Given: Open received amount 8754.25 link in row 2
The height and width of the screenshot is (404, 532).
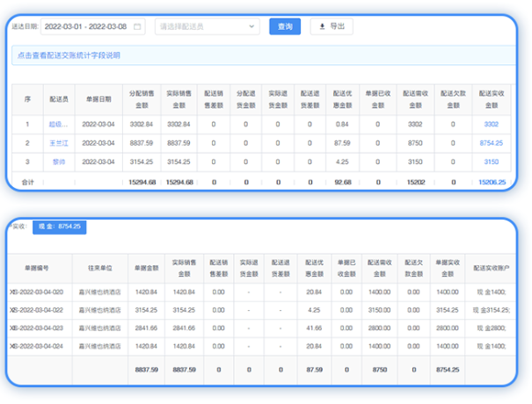Looking at the screenshot, I should (492, 143).
